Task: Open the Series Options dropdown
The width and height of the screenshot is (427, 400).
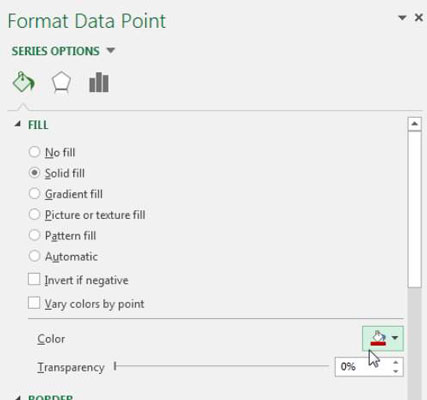Action: 63,51
